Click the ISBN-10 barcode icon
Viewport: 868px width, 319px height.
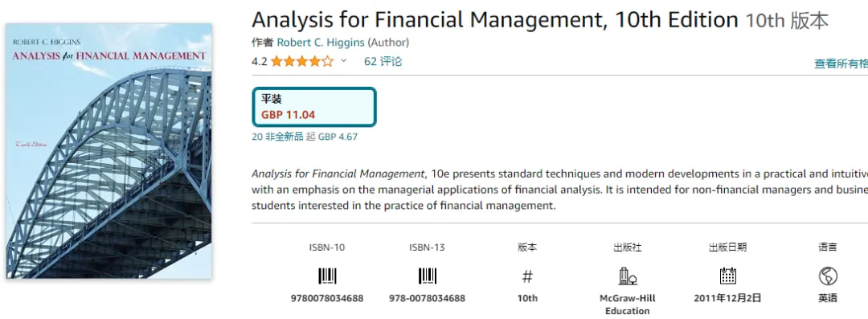(x=327, y=276)
